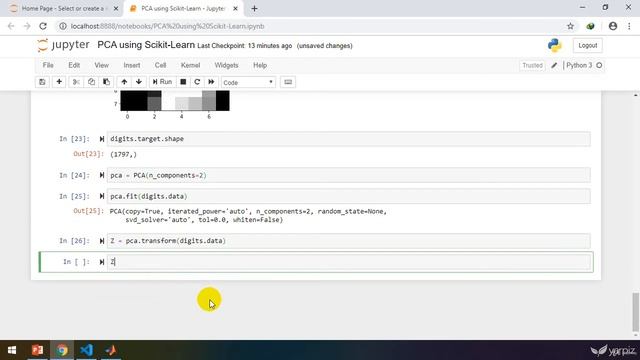Run the current cell
The width and height of the screenshot is (640, 360).
pos(162,82)
